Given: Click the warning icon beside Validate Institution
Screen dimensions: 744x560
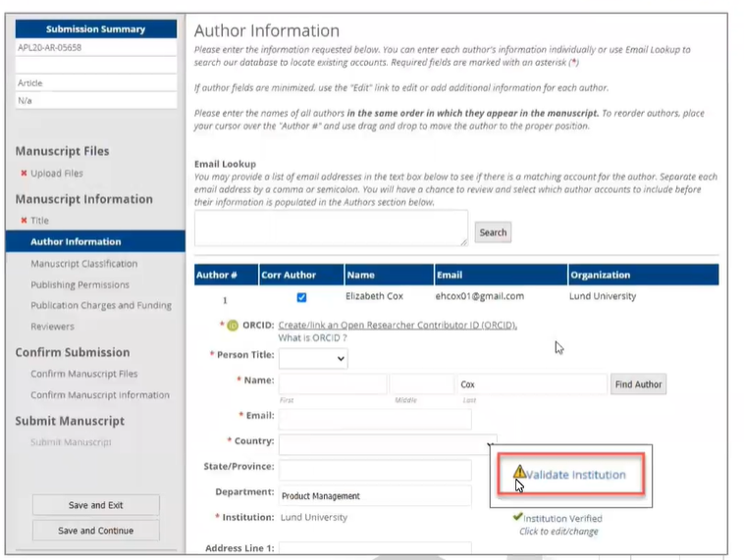Looking at the screenshot, I should [x=519, y=472].
